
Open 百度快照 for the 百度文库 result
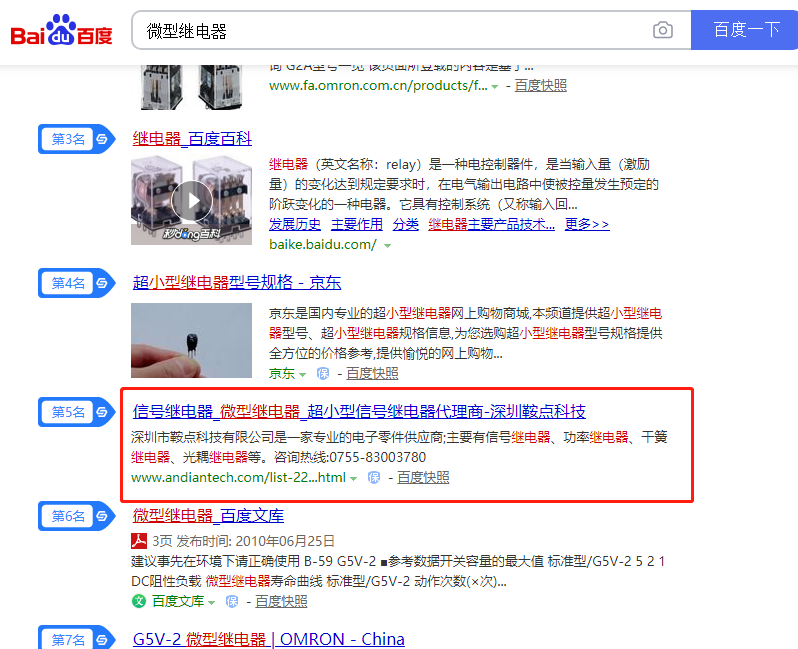click(x=281, y=601)
